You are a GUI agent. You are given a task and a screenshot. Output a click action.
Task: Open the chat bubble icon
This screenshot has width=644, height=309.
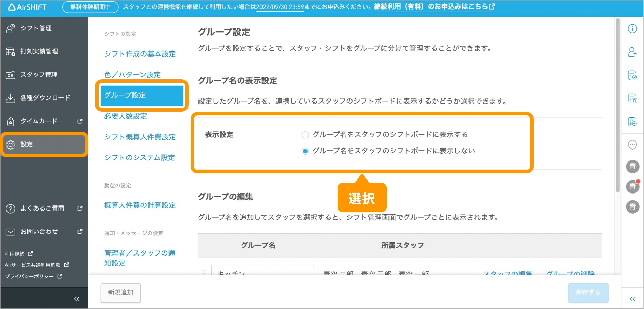[x=633, y=145]
